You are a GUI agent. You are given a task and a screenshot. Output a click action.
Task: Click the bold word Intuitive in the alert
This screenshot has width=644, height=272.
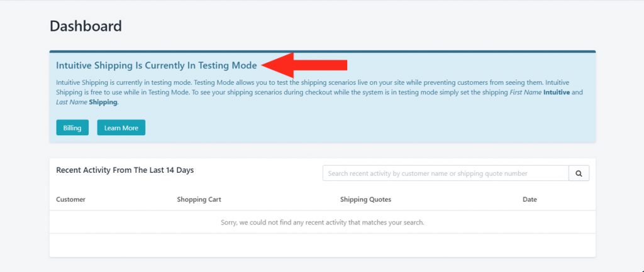pyautogui.click(x=557, y=92)
